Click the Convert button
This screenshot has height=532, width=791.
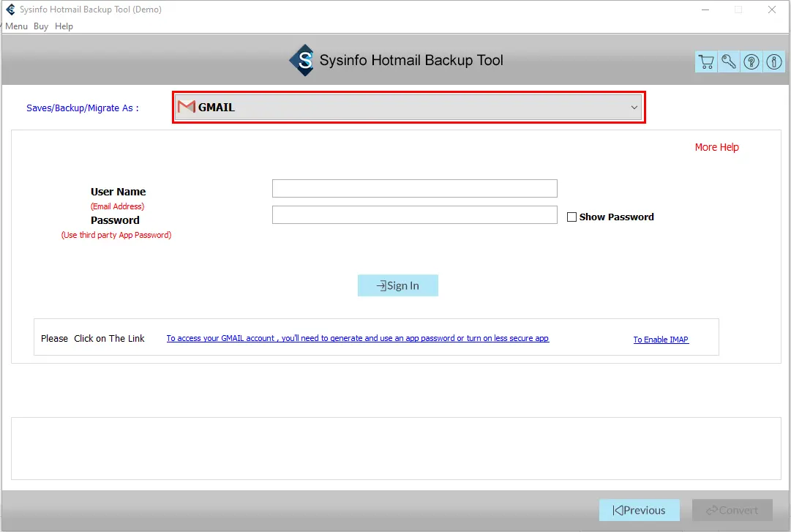coord(732,510)
